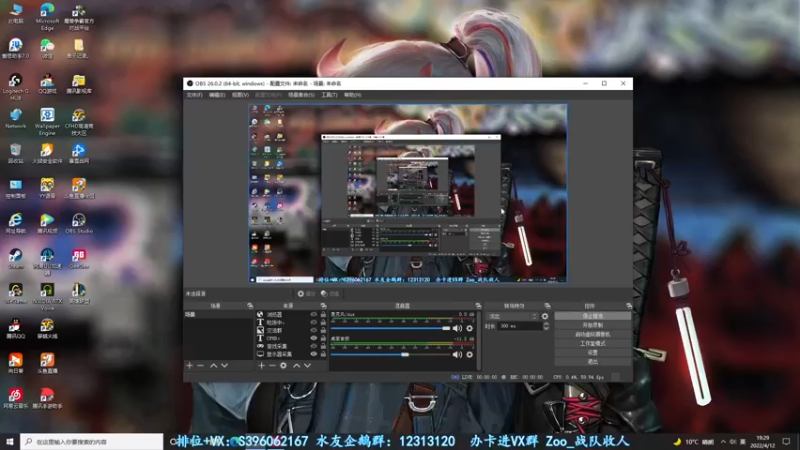Toggle visibility eye of 交流群 image source
800x450 pixels.
(314, 331)
